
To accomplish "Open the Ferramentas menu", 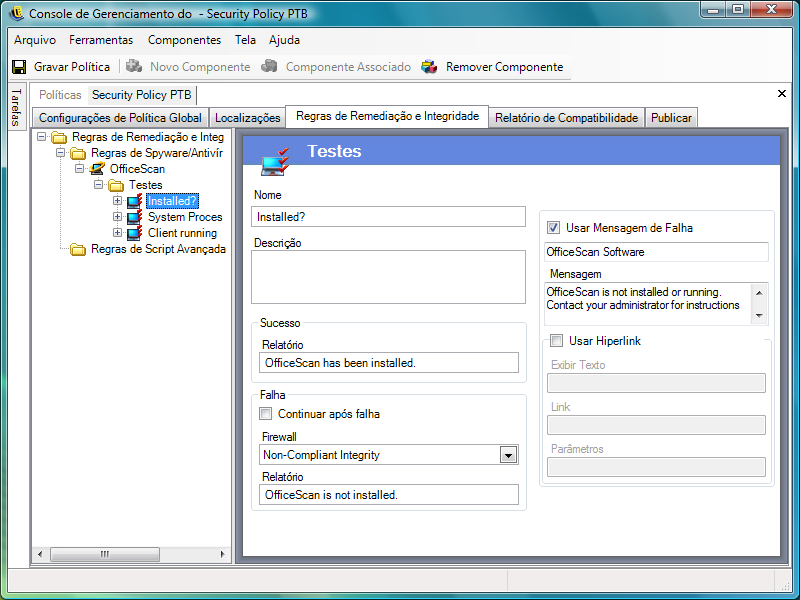I will coord(101,40).
